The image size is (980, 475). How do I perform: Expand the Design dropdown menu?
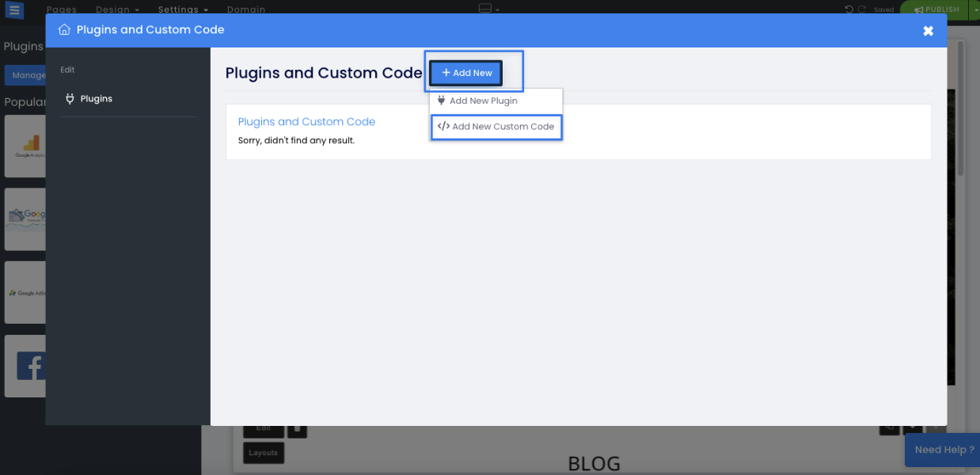[x=117, y=9]
